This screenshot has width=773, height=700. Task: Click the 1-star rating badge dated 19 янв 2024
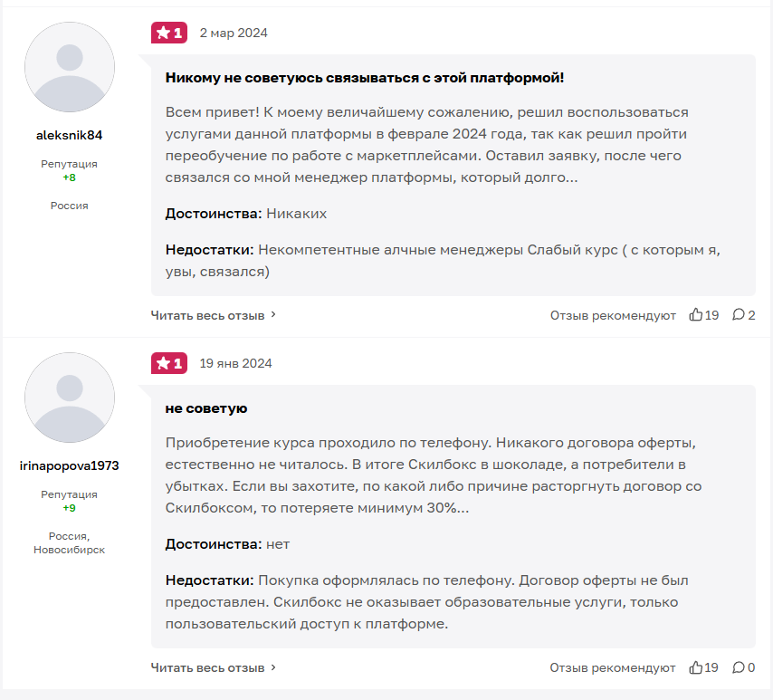(168, 363)
